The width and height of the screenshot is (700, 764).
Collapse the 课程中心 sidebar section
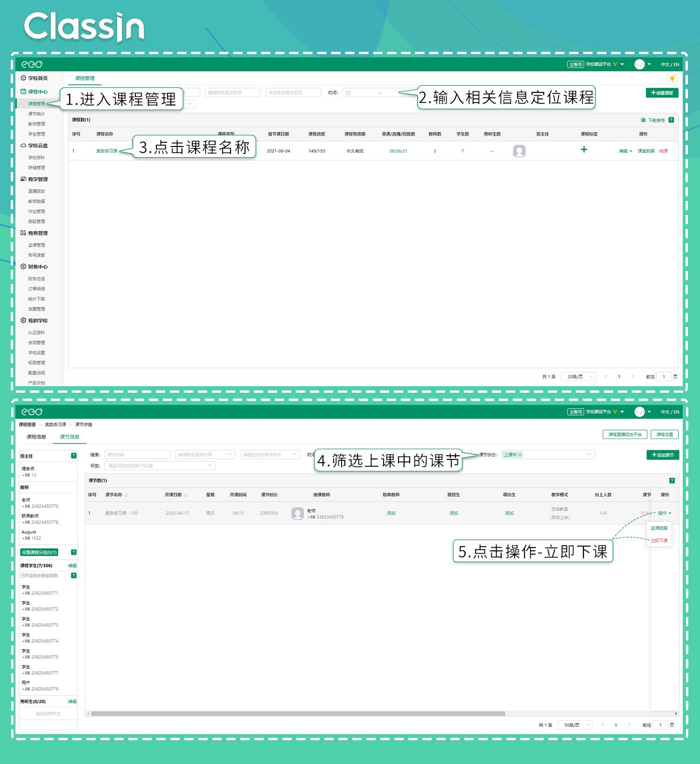(34, 92)
